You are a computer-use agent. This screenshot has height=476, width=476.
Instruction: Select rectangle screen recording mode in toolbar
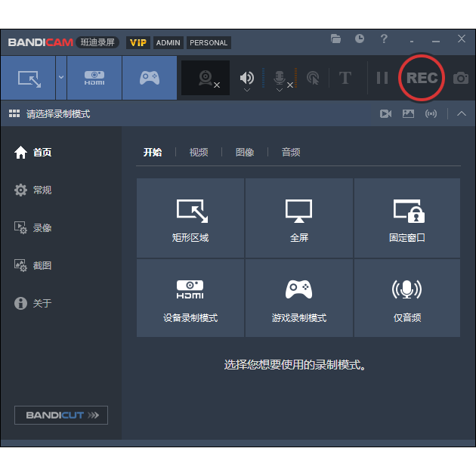tap(28, 78)
